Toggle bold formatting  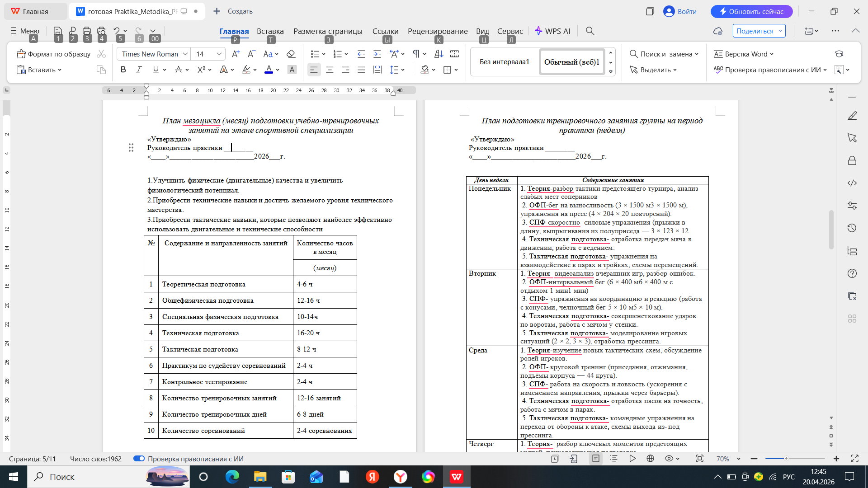pos(123,70)
